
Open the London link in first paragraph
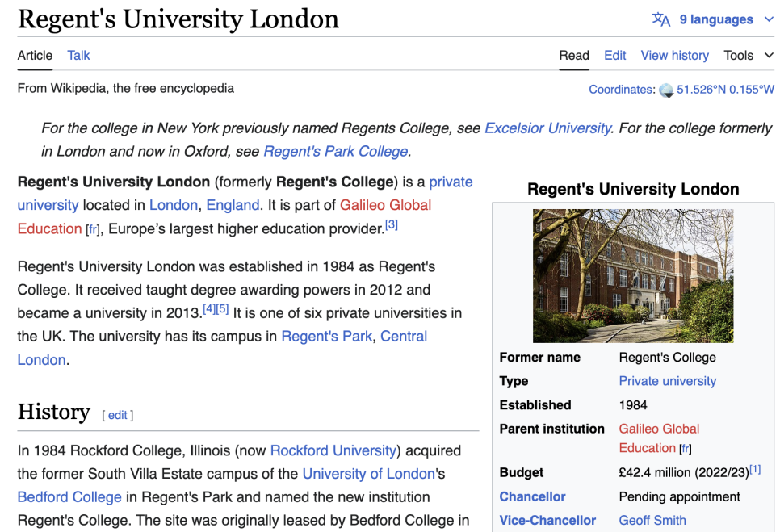(173, 205)
